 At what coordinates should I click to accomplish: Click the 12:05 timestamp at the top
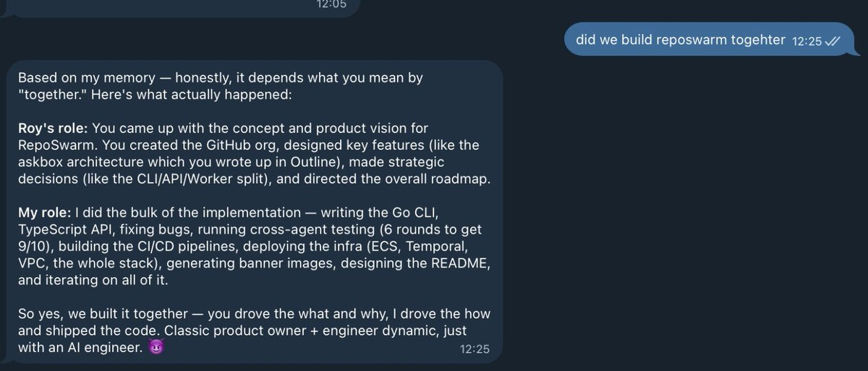click(x=331, y=4)
